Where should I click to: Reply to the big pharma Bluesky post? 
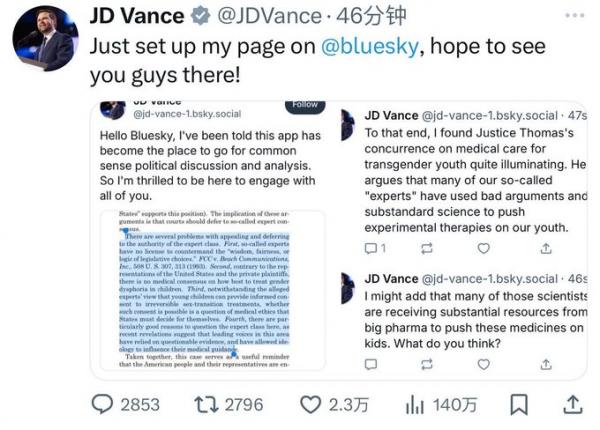371,364
